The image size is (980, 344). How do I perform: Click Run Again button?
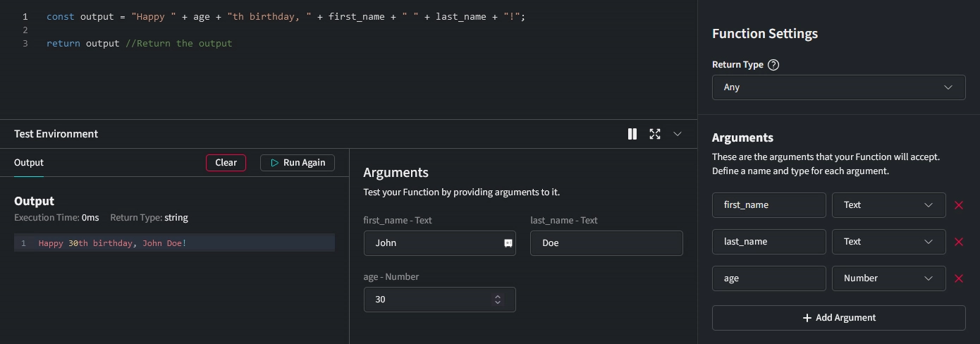pyautogui.click(x=298, y=163)
